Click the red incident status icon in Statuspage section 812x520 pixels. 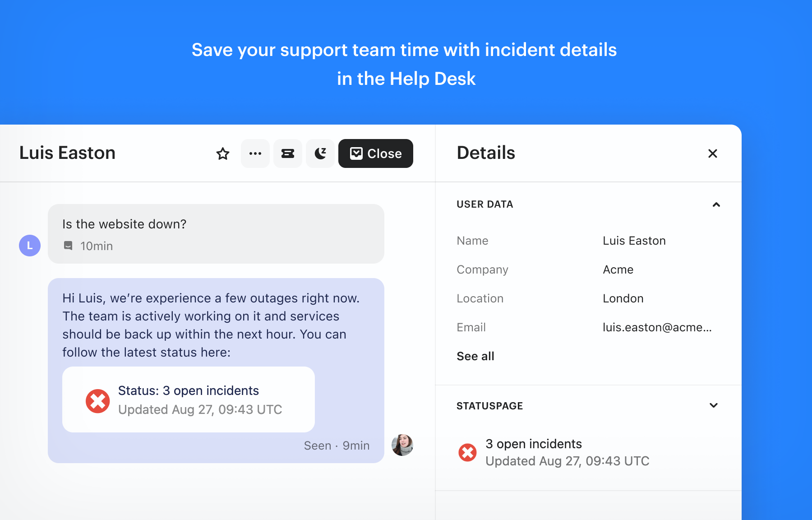[x=468, y=452]
